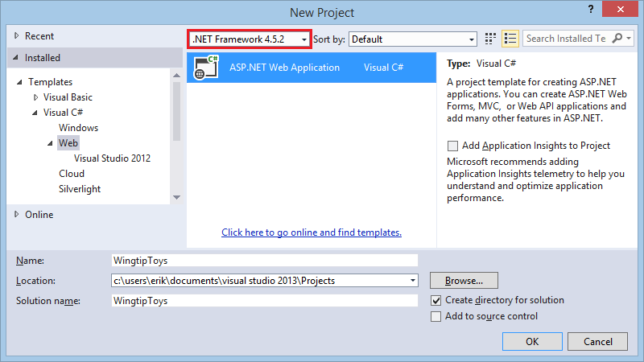Image resolution: width=644 pixels, height=362 pixels.
Task: Select the Visual Basic tree item
Action: [x=68, y=97]
